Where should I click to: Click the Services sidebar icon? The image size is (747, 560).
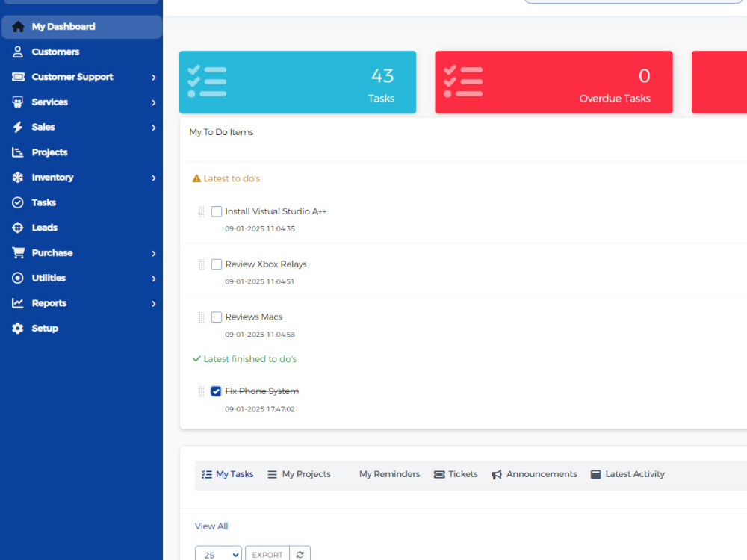(18, 102)
